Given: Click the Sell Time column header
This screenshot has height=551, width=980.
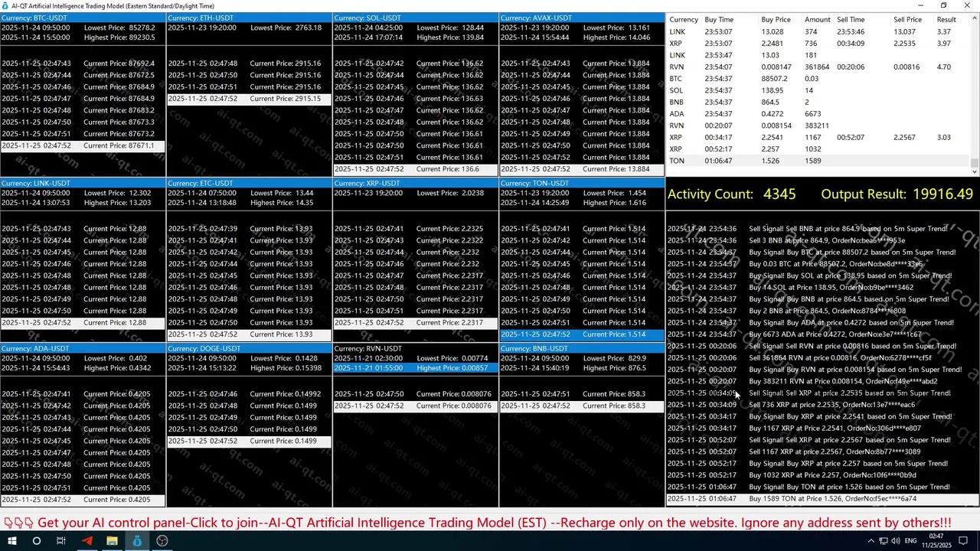Looking at the screenshot, I should pyautogui.click(x=851, y=19).
